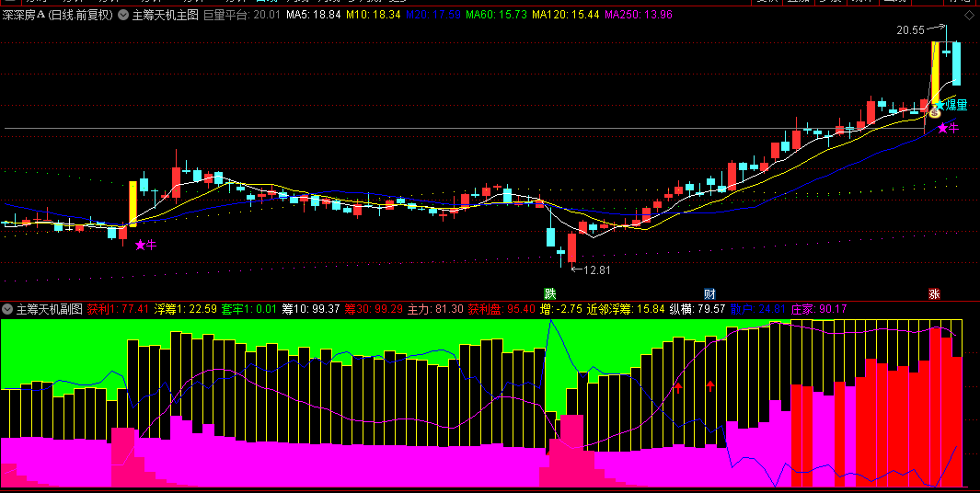Click the S signal icon on the yellow candle
Screen dimensions: 980x493
935,112
